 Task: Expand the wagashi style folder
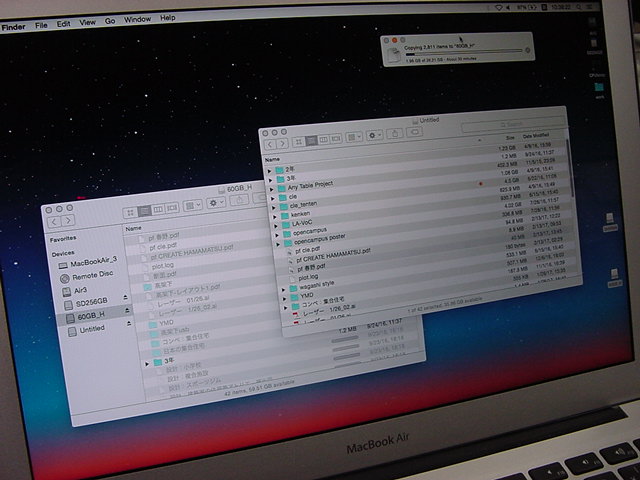pyautogui.click(x=284, y=289)
